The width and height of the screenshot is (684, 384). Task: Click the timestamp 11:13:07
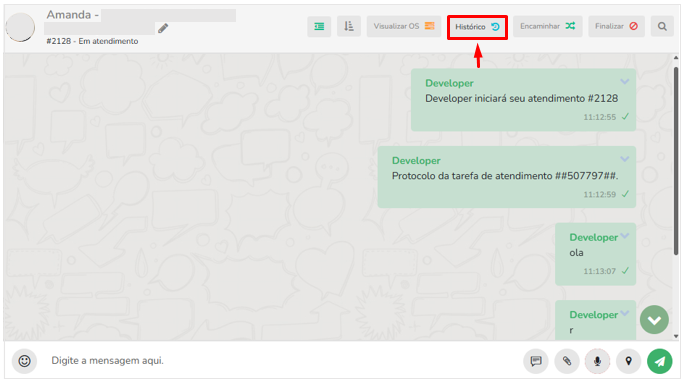point(600,271)
